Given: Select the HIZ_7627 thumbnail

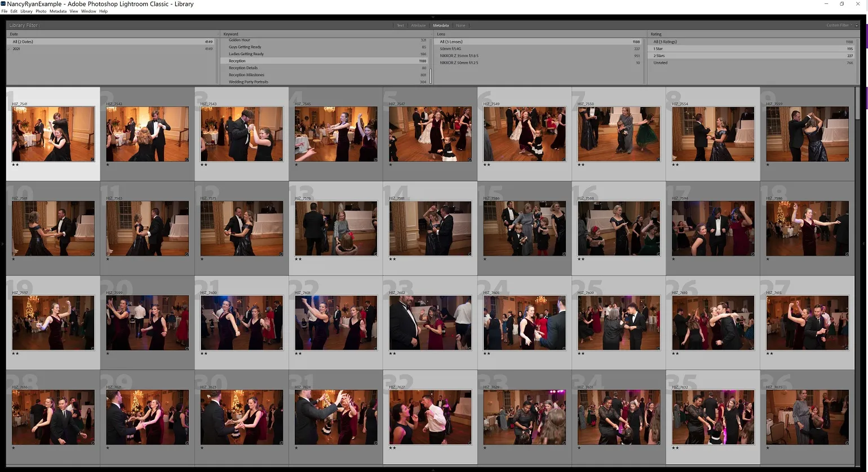Looking at the screenshot, I should (430, 417).
